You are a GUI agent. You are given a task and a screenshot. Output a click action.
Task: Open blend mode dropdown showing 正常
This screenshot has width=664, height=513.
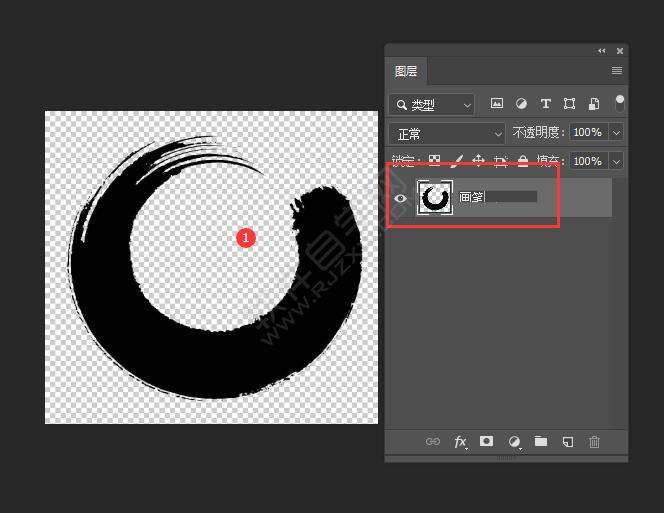point(447,134)
